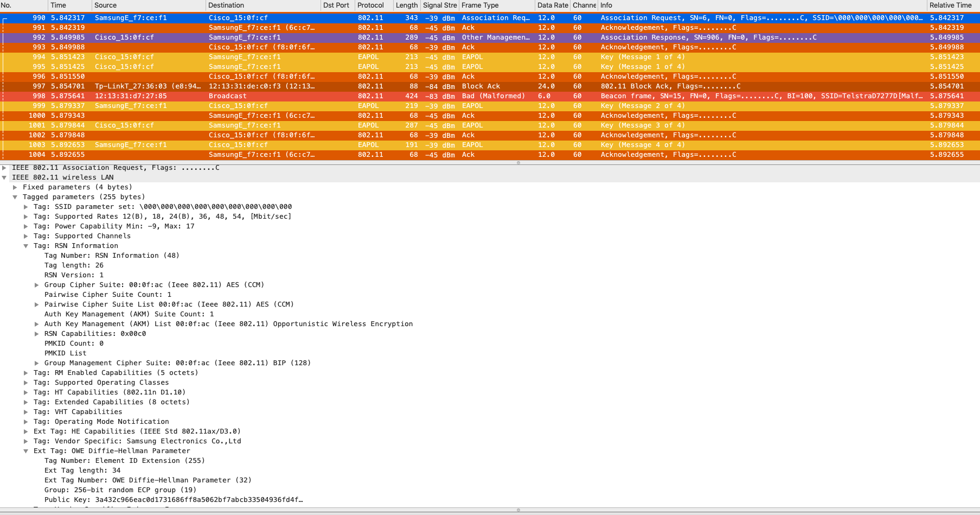Click the Info column header
The width and height of the screenshot is (980, 515).
[606, 5]
